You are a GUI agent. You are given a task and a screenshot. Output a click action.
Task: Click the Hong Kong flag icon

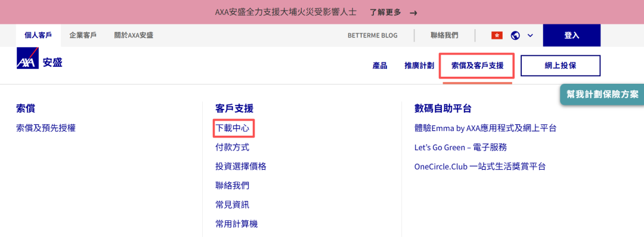[497, 36]
